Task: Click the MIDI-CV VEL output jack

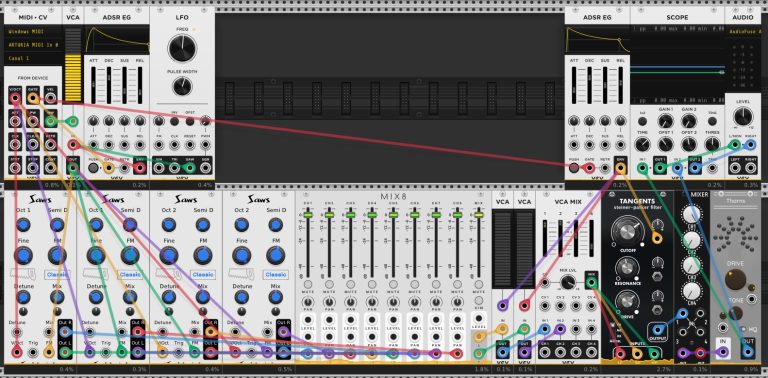Action: (x=50, y=94)
